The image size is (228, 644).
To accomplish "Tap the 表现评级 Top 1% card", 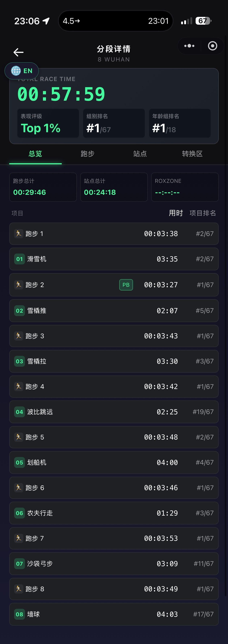I will pos(48,123).
